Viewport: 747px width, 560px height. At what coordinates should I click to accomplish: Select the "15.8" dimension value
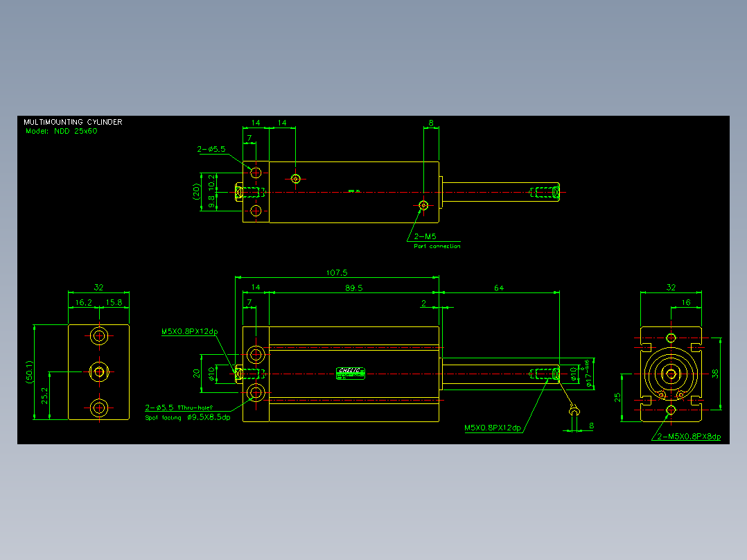(114, 302)
